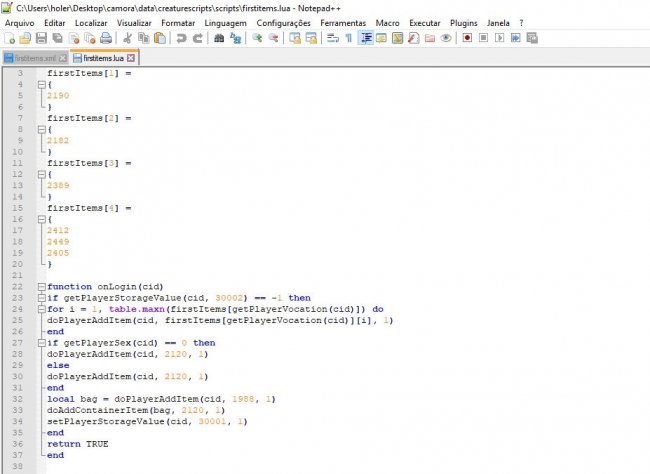The width and height of the screenshot is (650, 474).
Task: Run macro multiple times icon
Action: (515, 38)
